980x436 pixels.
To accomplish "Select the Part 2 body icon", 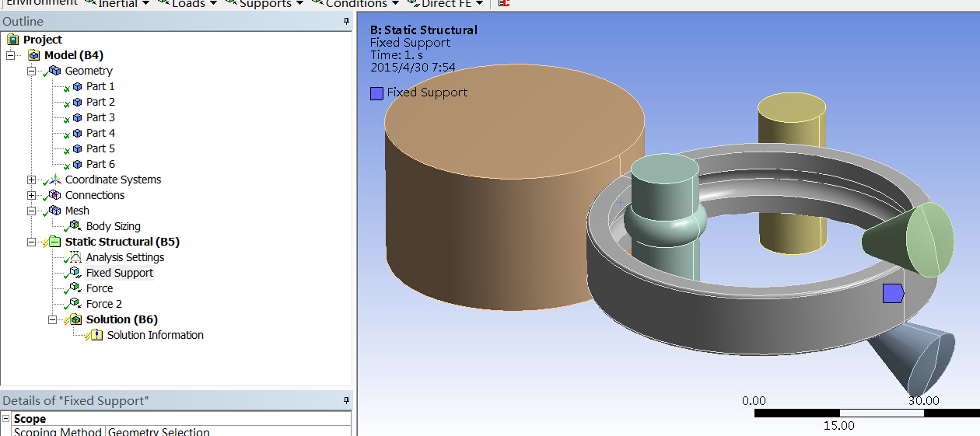I will coord(77,102).
